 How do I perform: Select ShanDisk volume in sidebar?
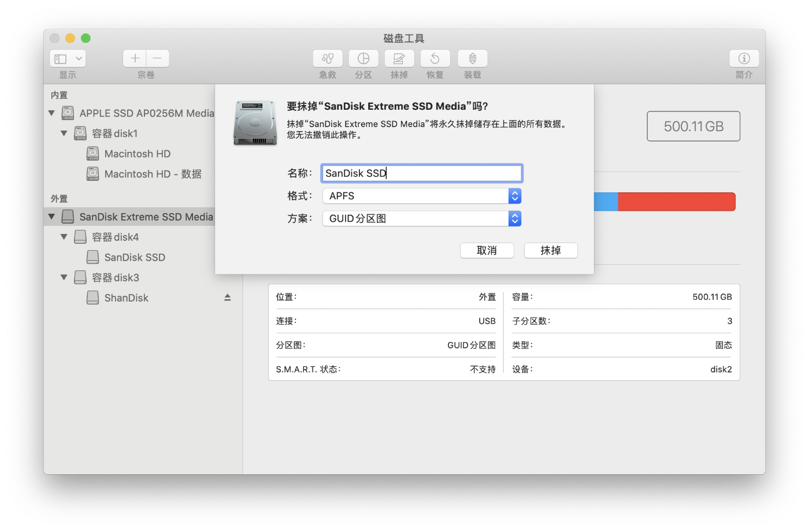click(127, 297)
